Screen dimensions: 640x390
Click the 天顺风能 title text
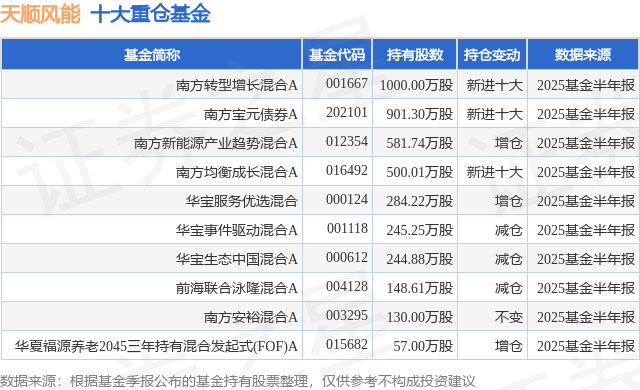click(40, 14)
